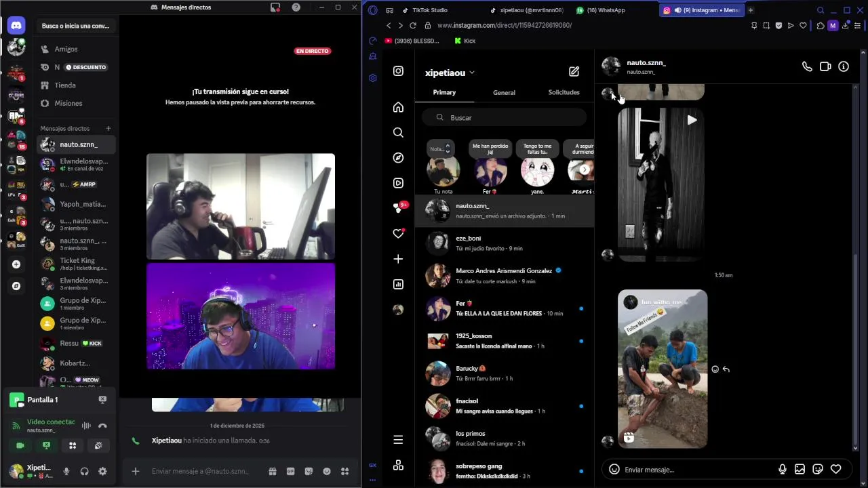Open Instagram dashboard insights icon

point(398,284)
